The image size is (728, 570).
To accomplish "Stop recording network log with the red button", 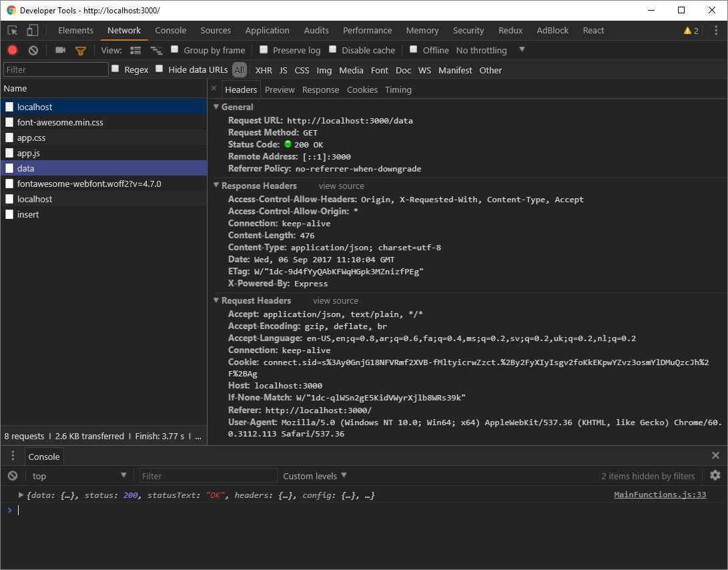I will (x=13, y=50).
